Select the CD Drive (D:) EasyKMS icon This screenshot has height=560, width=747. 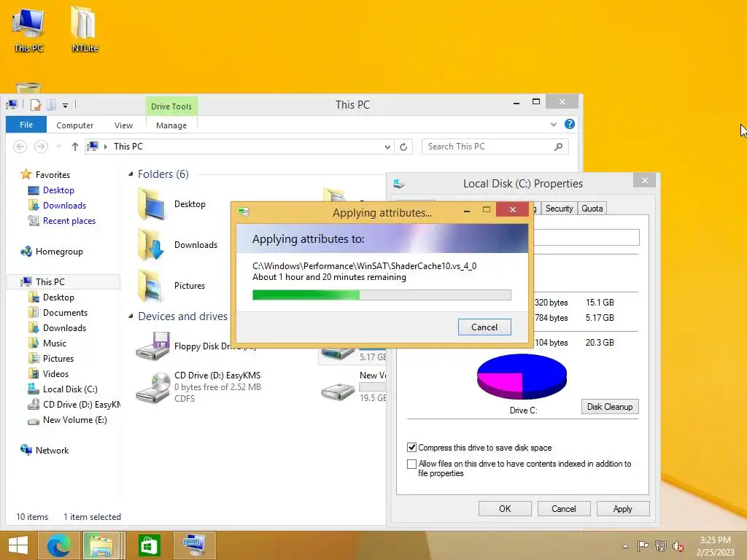click(153, 386)
